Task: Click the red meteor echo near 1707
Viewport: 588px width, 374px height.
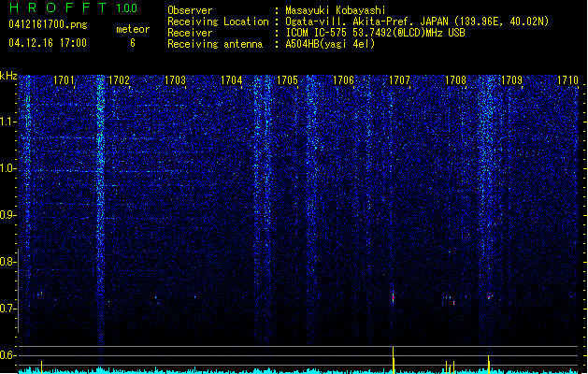Action: pyautogui.click(x=393, y=298)
